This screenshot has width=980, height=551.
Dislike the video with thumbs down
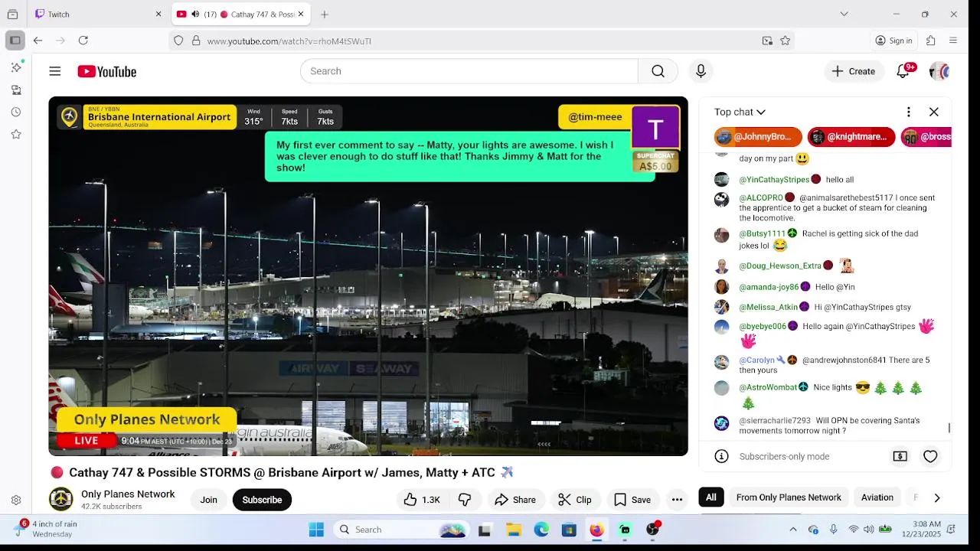(x=465, y=500)
